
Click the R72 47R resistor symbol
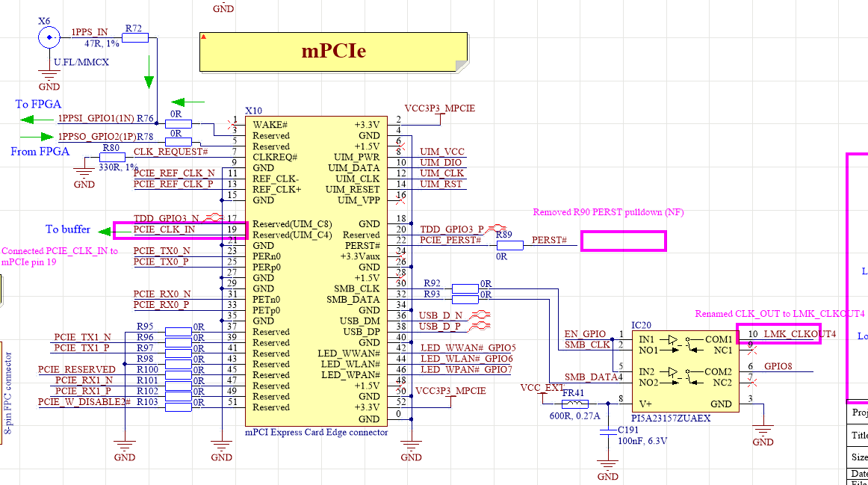tap(134, 37)
